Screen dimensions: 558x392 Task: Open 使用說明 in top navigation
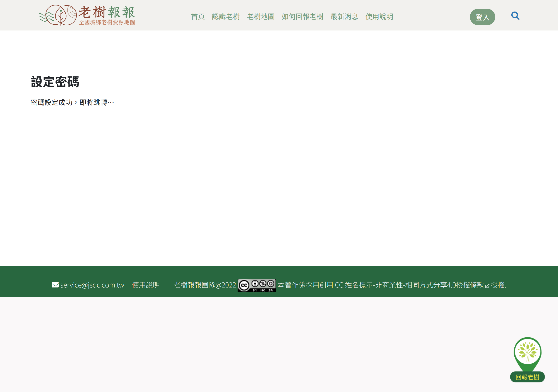(x=379, y=17)
